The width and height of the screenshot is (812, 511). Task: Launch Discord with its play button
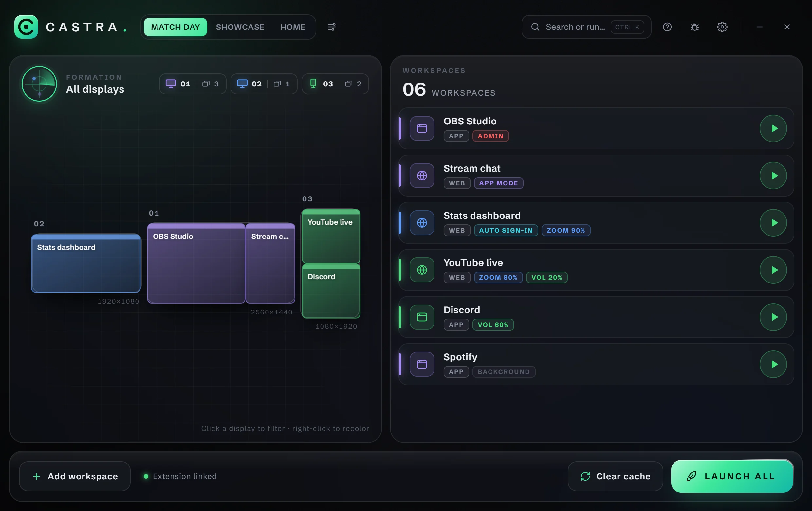773,317
